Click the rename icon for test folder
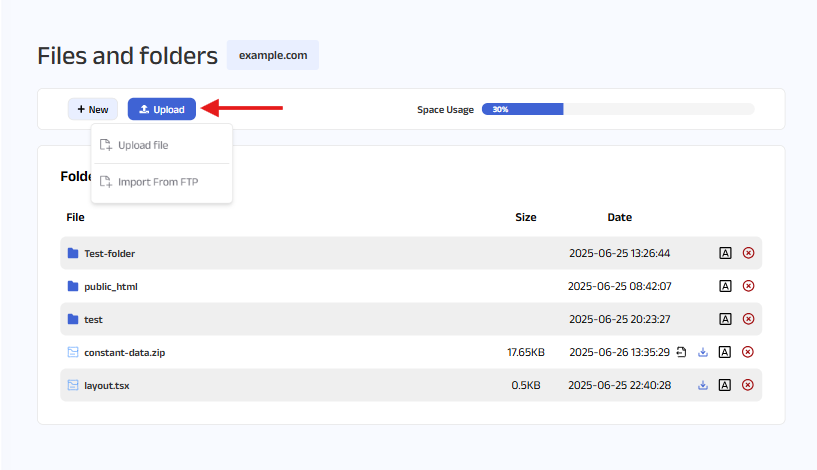Image resolution: width=817 pixels, height=470 pixels. click(725, 319)
